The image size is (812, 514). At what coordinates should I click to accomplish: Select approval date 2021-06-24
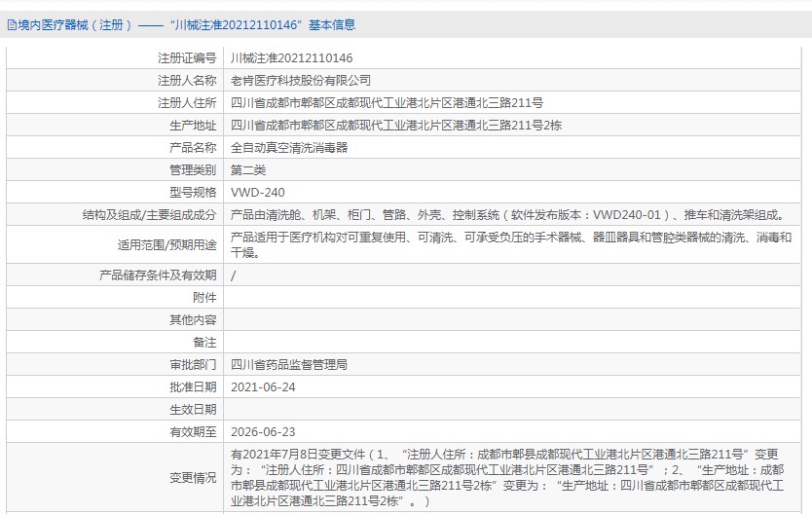click(263, 387)
